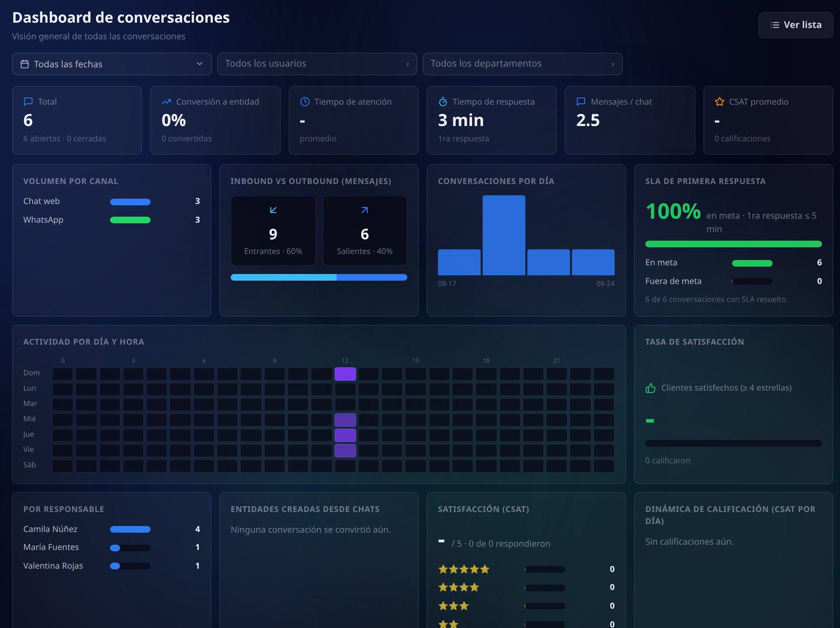Click the inbound vs outbound split bar
Image resolution: width=840 pixels, height=628 pixels.
[319, 277]
